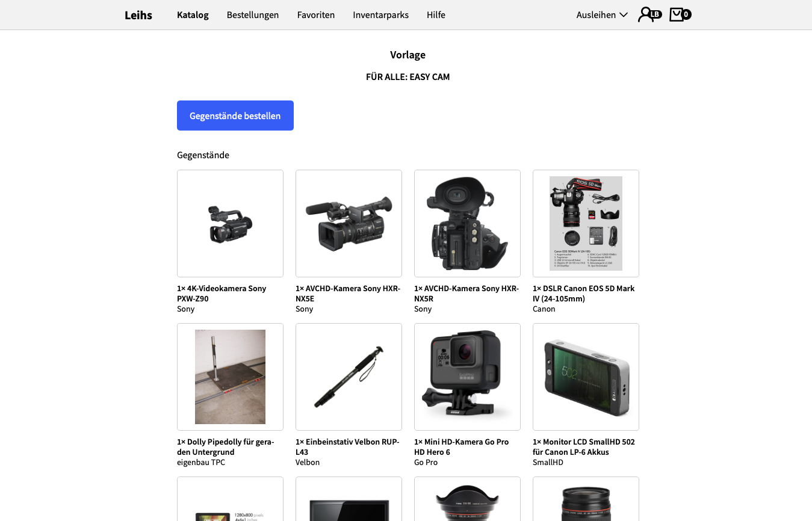Click the 'Vorlage' page title
The height and width of the screenshot is (521, 812).
[x=408, y=55]
